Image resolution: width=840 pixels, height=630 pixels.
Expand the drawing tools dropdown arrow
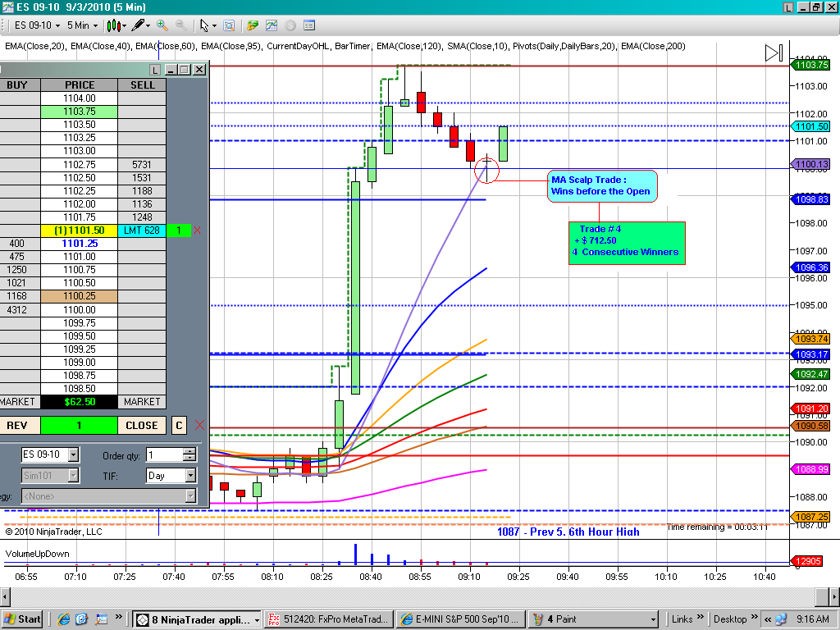tap(148, 25)
